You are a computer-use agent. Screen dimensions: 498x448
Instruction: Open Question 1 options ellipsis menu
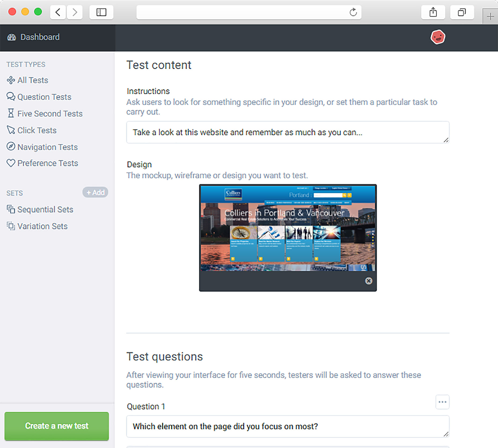(x=442, y=402)
